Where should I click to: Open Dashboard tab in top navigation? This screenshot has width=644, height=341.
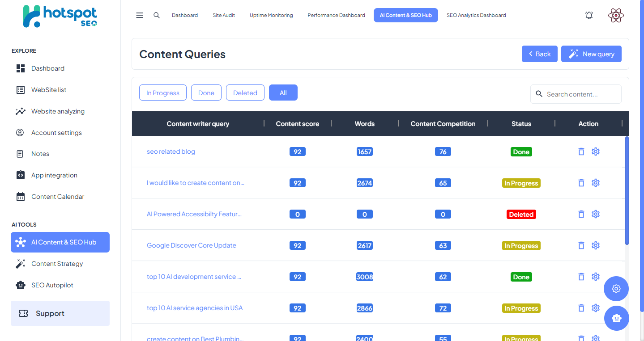click(185, 15)
